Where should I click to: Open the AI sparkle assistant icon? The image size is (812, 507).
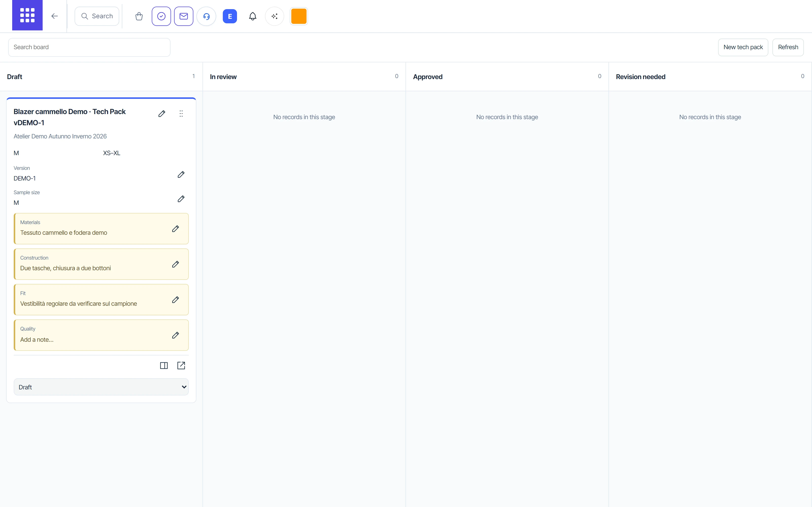click(275, 16)
